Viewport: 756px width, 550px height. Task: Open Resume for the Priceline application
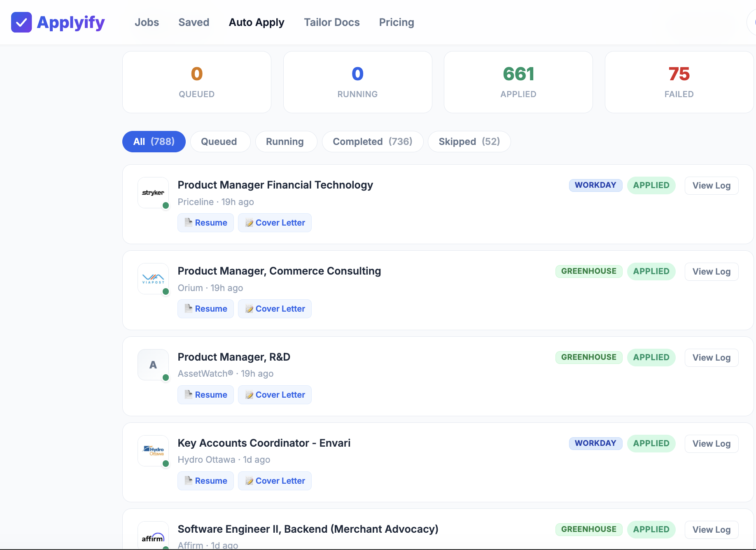click(x=205, y=223)
